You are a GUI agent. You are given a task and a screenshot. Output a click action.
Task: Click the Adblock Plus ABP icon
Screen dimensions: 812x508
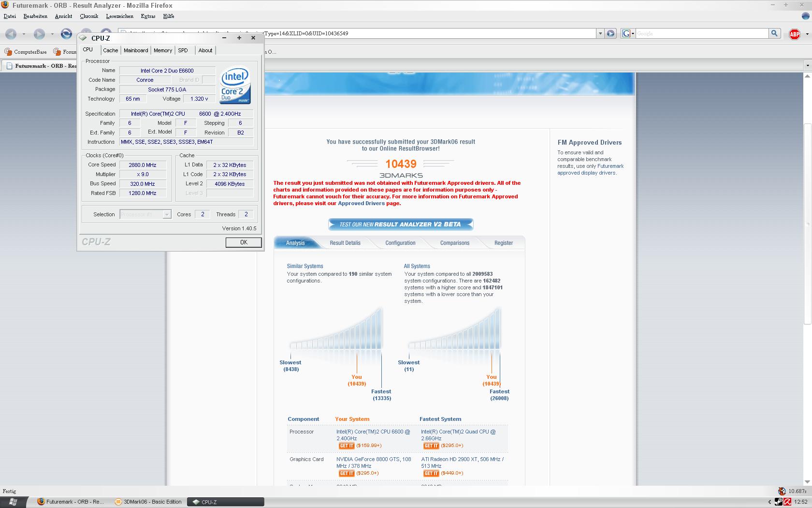[794, 34]
